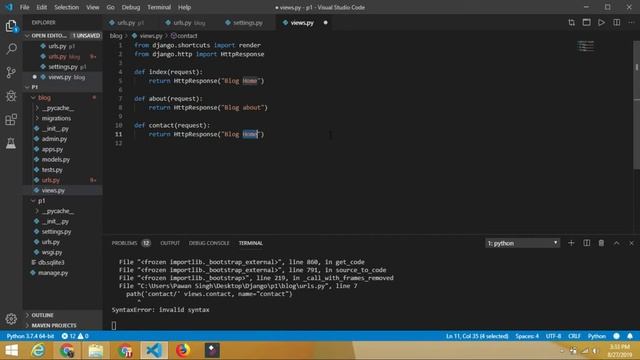Open the Debug view icon
Screen dimensions: 640x360
pyautogui.click(x=11, y=96)
